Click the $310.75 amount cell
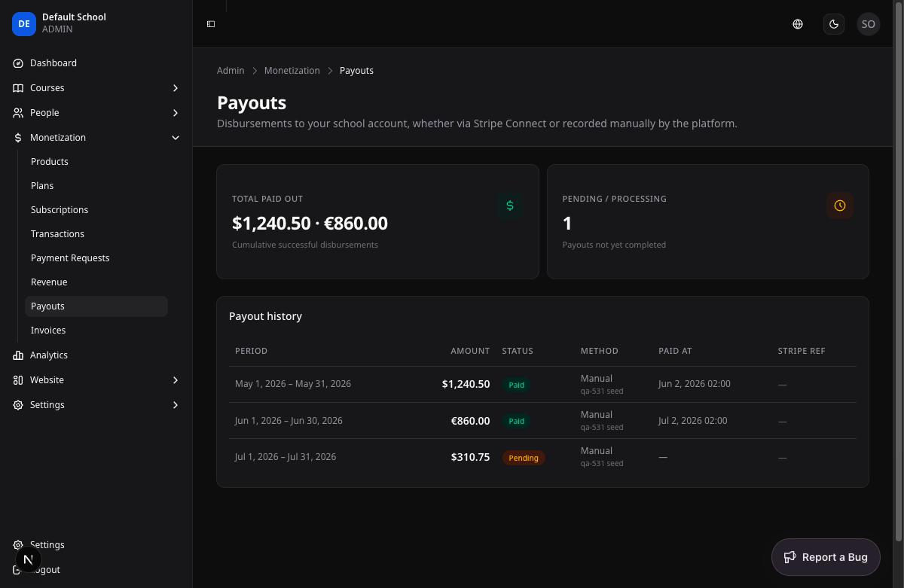Image resolution: width=904 pixels, height=588 pixels. 470,457
